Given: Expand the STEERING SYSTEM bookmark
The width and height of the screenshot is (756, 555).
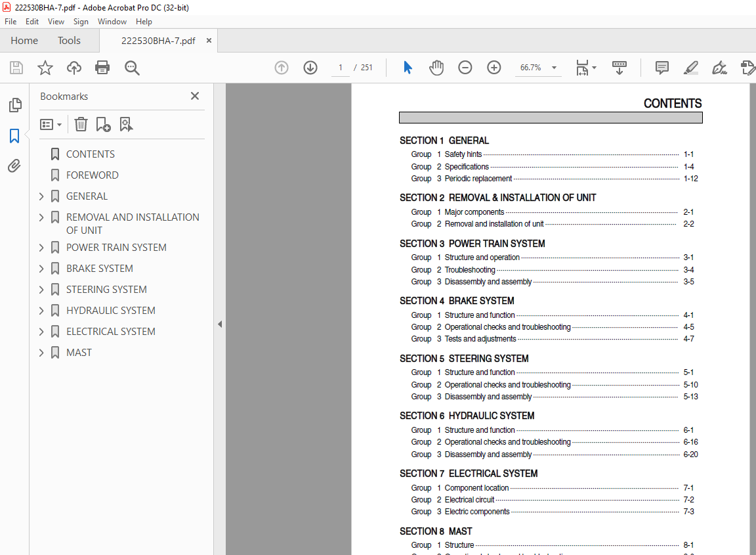Looking at the screenshot, I should tap(41, 290).
